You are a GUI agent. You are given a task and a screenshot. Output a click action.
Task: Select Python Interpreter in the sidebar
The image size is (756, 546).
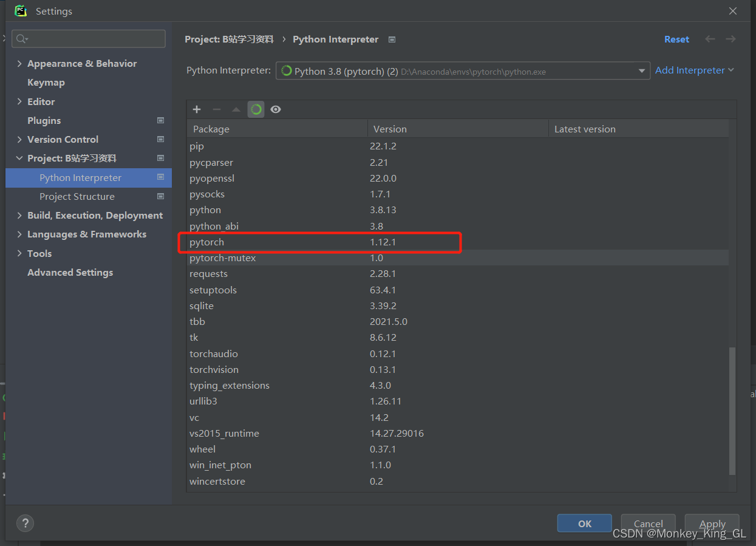click(x=89, y=177)
